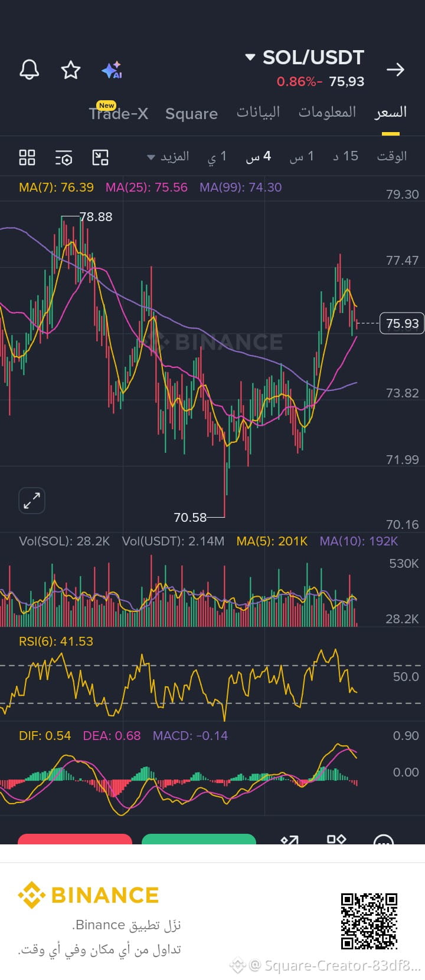Screen dimensions: 425x980
Task: Click MA(25): 75.56 indicator label
Action: [146, 188]
